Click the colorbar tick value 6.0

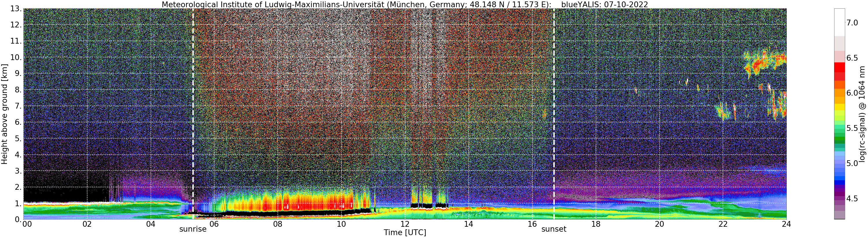852,93
